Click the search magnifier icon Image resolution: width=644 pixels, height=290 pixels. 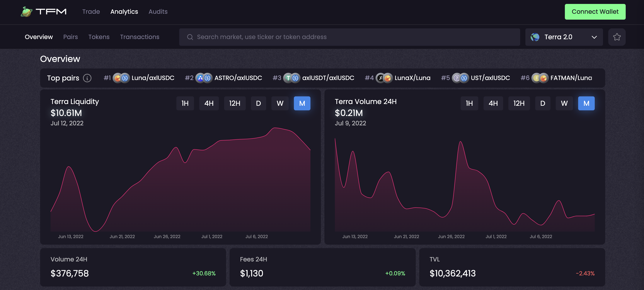click(190, 37)
